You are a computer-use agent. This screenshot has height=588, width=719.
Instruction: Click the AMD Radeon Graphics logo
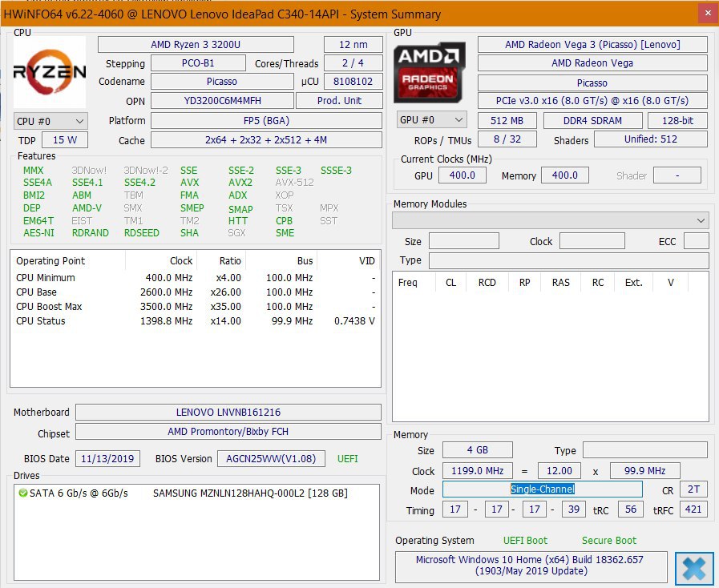(429, 72)
